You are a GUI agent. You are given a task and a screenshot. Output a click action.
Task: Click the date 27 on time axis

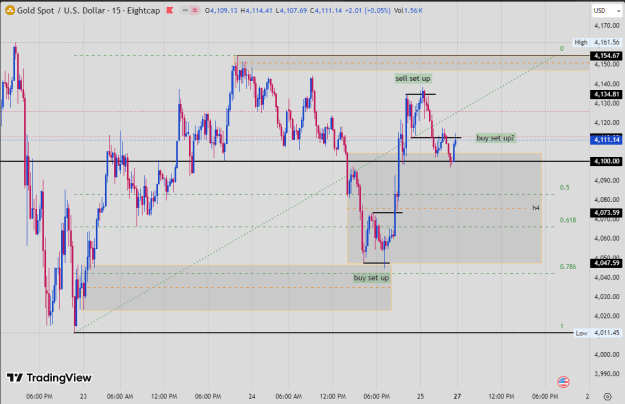pos(457,396)
